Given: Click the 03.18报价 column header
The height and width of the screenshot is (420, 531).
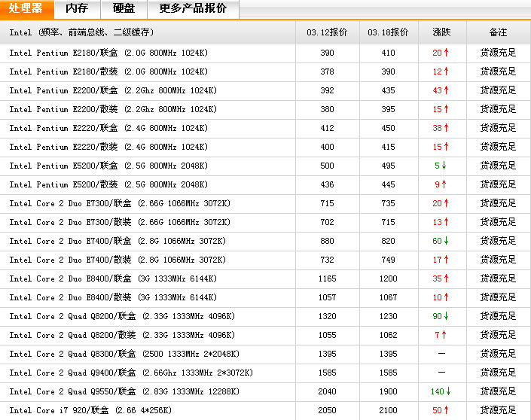Looking at the screenshot, I should pos(388,32).
